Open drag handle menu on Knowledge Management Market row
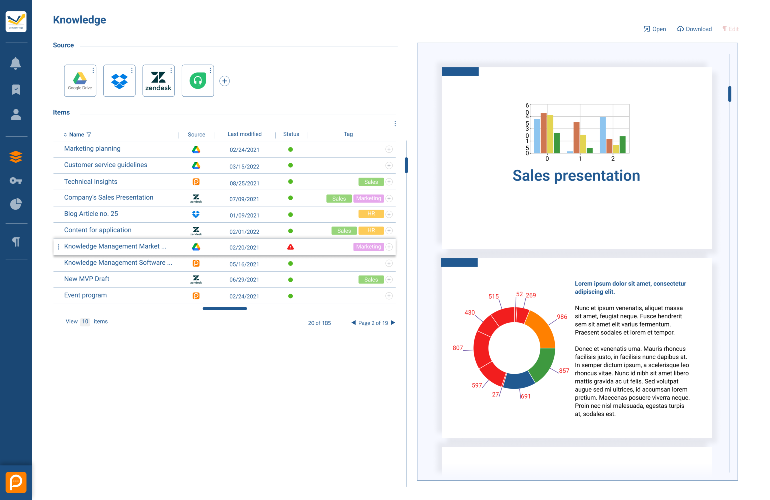This screenshot has width=770, height=500. click(58, 247)
